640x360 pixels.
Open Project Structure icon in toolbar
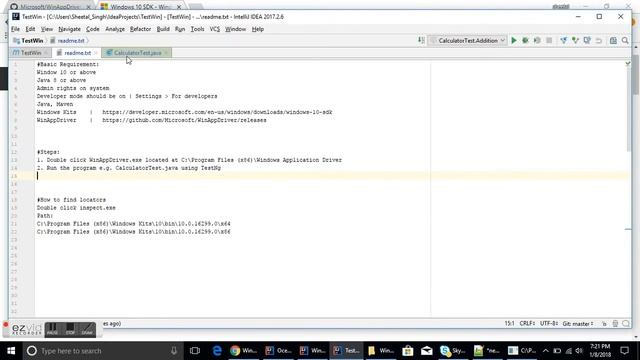pos(613,40)
